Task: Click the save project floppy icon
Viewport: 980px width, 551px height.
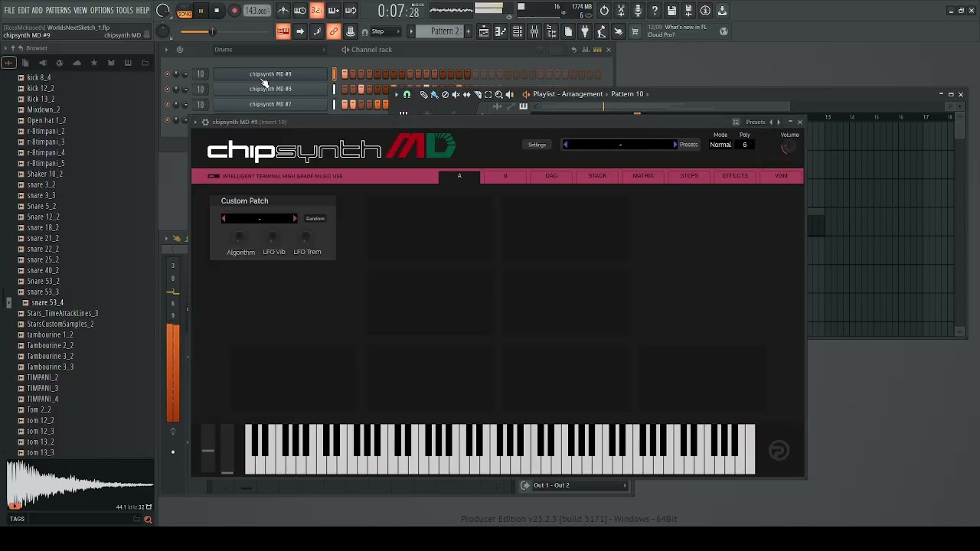Action: click(671, 11)
